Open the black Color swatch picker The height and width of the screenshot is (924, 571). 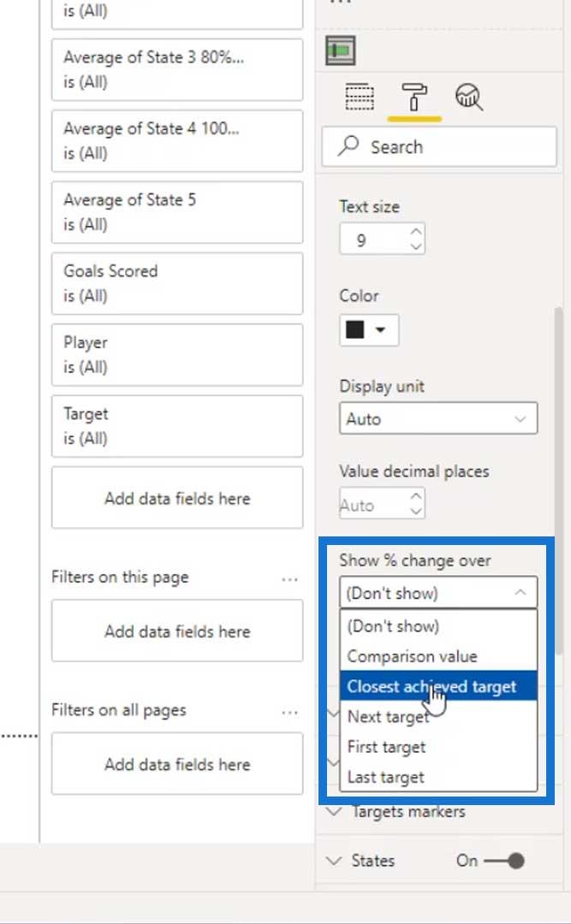tap(369, 330)
